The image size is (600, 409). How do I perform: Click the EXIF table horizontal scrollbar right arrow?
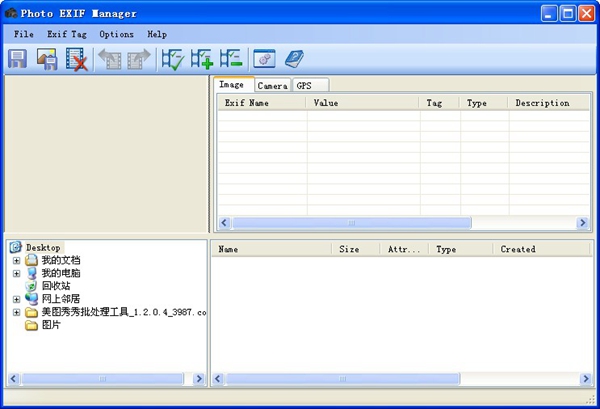pos(582,223)
